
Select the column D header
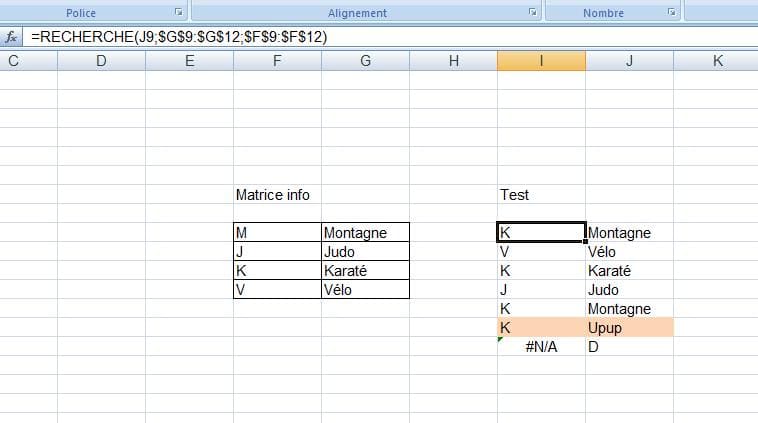click(101, 62)
